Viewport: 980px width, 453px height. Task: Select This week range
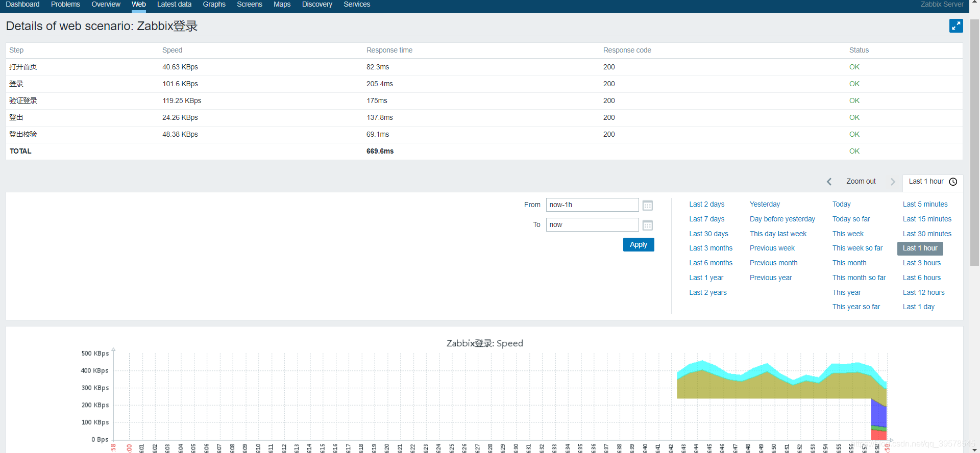[848, 234]
